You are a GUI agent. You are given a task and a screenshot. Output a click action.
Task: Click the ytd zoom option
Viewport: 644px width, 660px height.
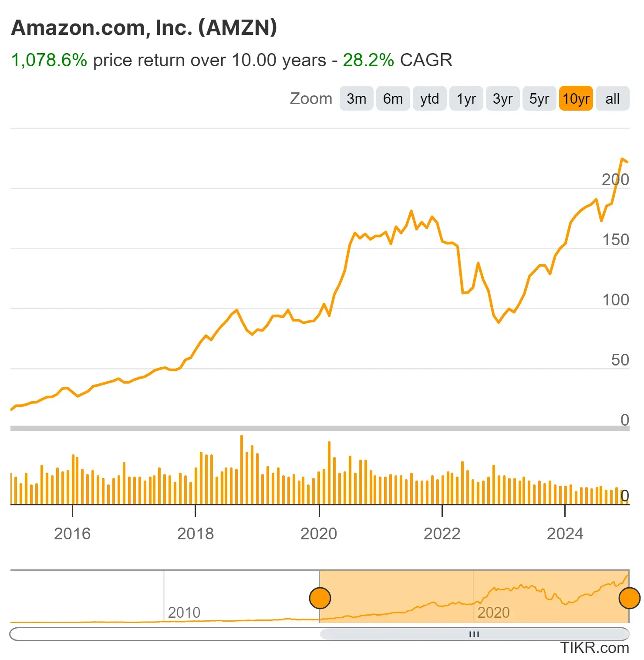click(x=429, y=99)
